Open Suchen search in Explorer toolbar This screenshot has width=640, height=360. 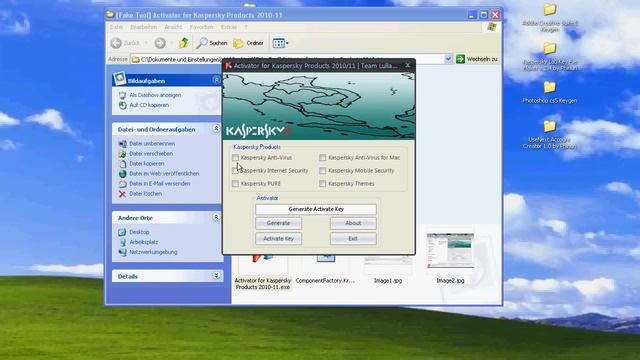tap(211, 43)
